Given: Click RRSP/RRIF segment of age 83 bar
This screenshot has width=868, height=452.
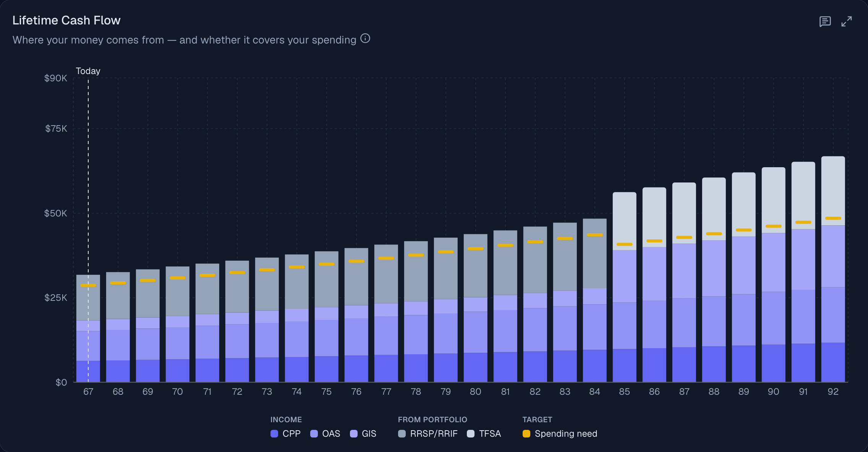Looking at the screenshot, I should click(x=565, y=257).
